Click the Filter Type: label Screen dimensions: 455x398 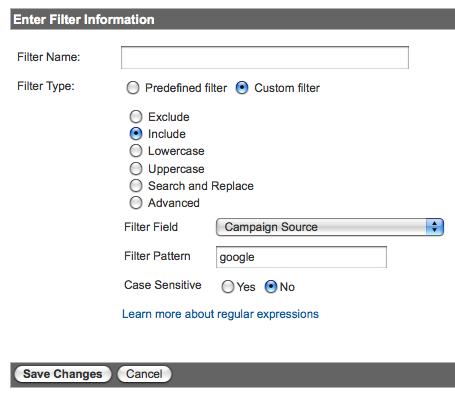tap(46, 86)
